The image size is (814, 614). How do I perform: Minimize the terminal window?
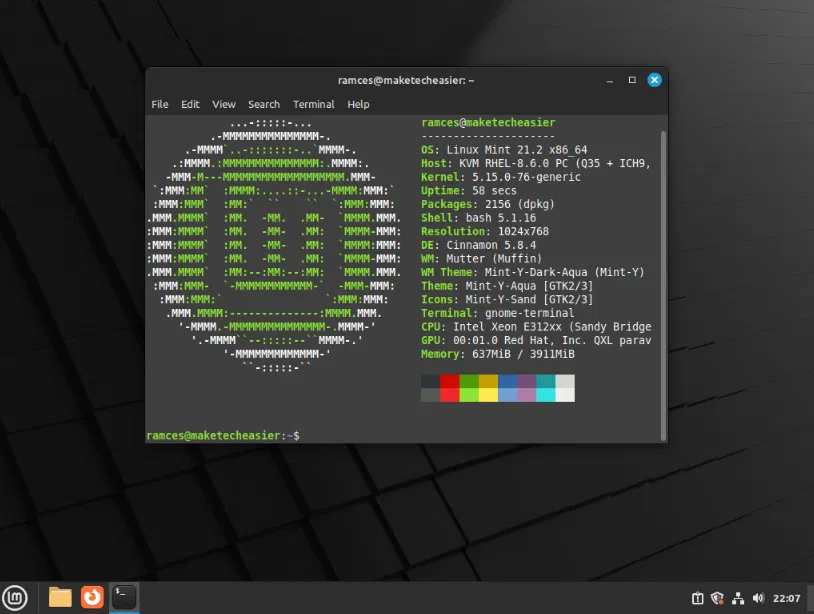[609, 80]
